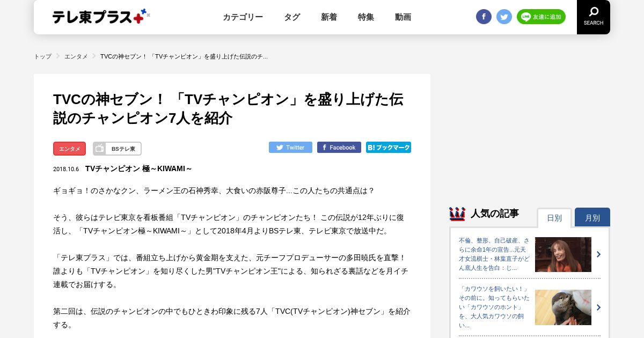Bookmark with B! ブックマーク button
The height and width of the screenshot is (338, 644).
click(x=389, y=148)
